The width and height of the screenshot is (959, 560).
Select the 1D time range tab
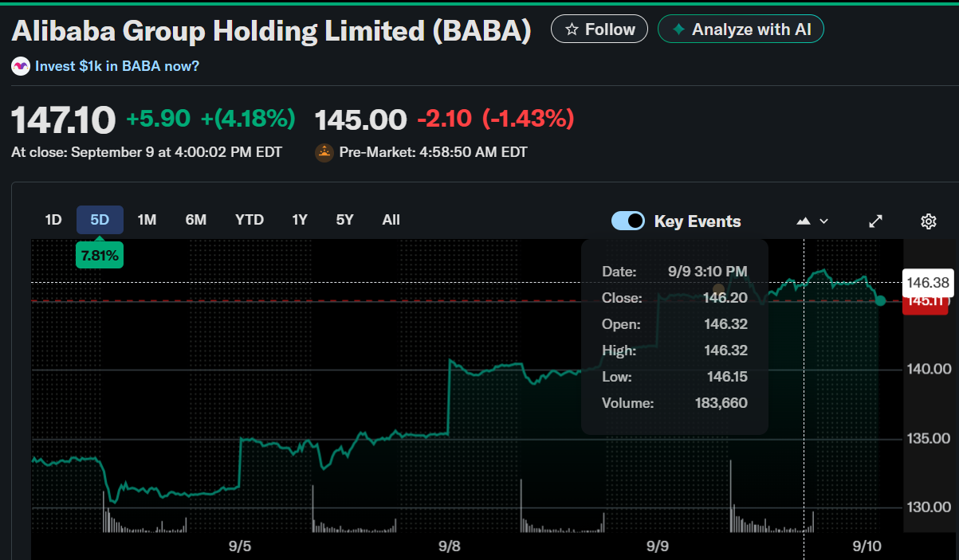click(x=53, y=220)
